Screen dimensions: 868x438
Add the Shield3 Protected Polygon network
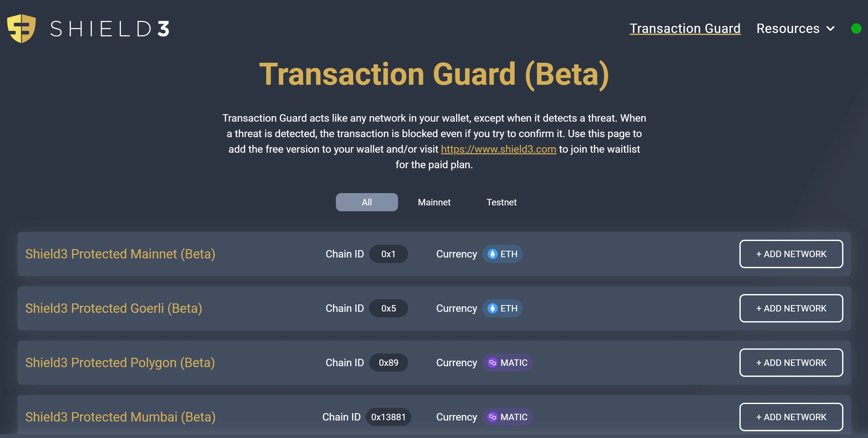click(x=791, y=363)
